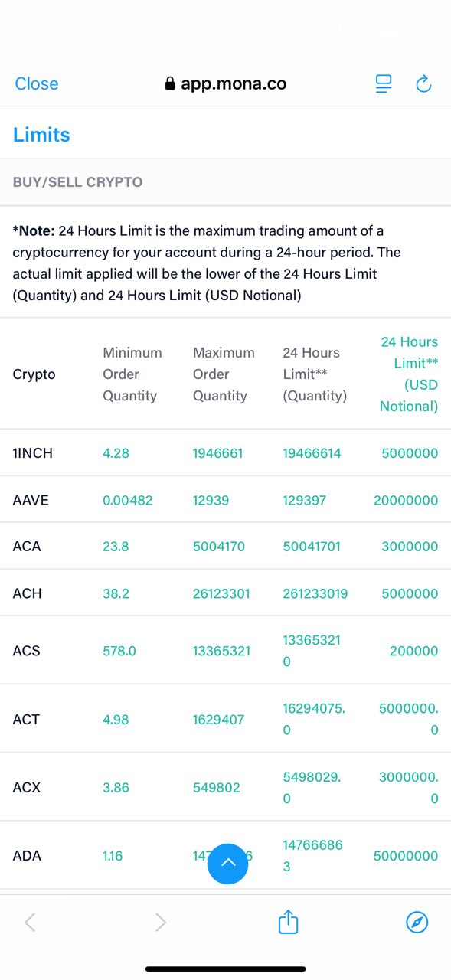Image resolution: width=451 pixels, height=980 pixels.
Task: Select the AAVE row label
Action: point(28,500)
